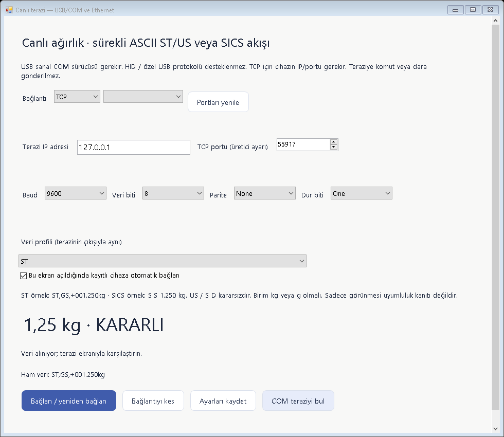Decrease TCP port with down arrow
The image size is (504, 437).
pos(334,147)
